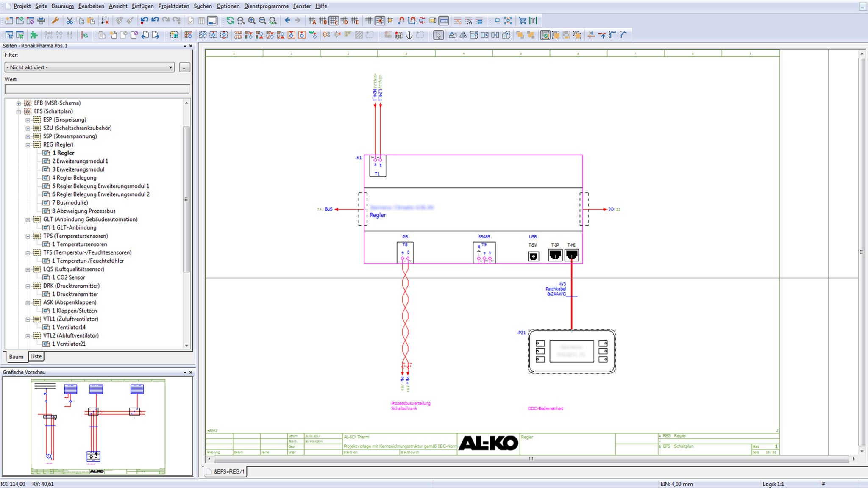Collapse the REG (Regler) tree node
The image size is (868, 488).
[x=28, y=145]
